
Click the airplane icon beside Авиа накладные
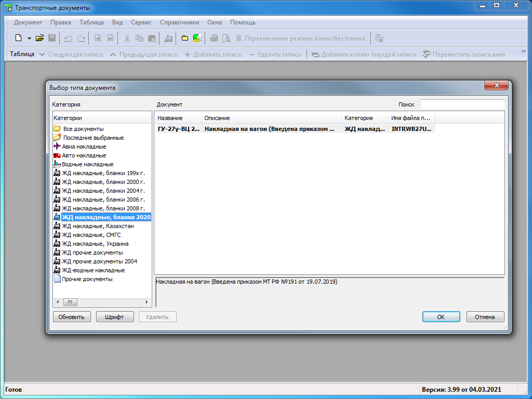pos(57,147)
